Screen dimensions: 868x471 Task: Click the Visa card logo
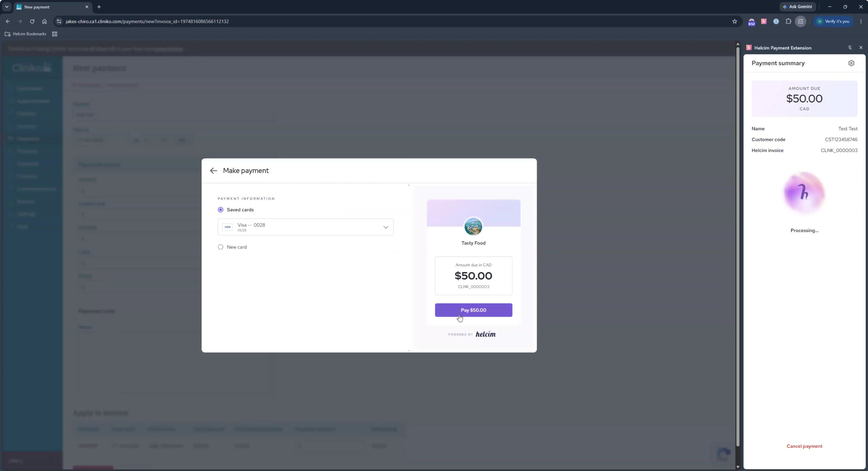point(227,227)
